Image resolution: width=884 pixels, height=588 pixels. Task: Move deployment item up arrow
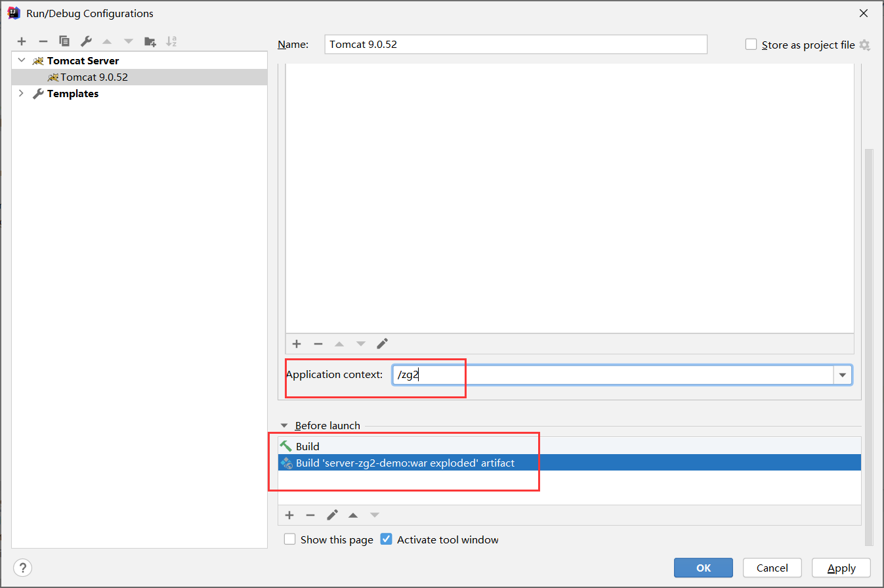tap(339, 344)
